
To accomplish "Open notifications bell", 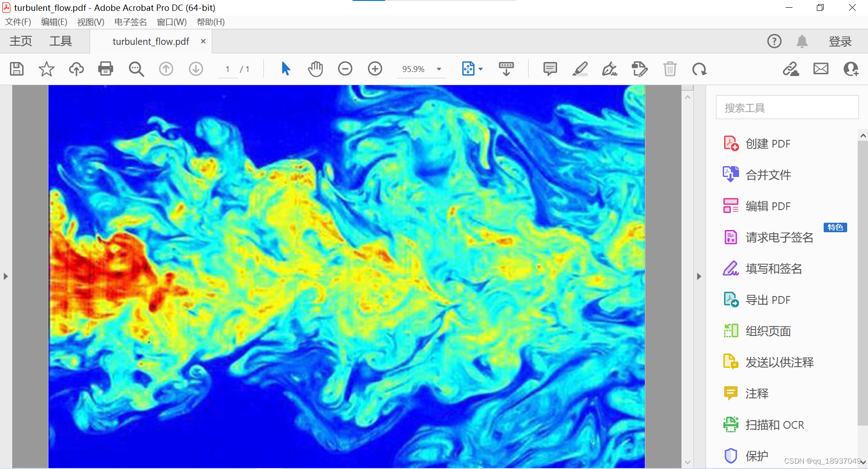I will click(x=802, y=41).
